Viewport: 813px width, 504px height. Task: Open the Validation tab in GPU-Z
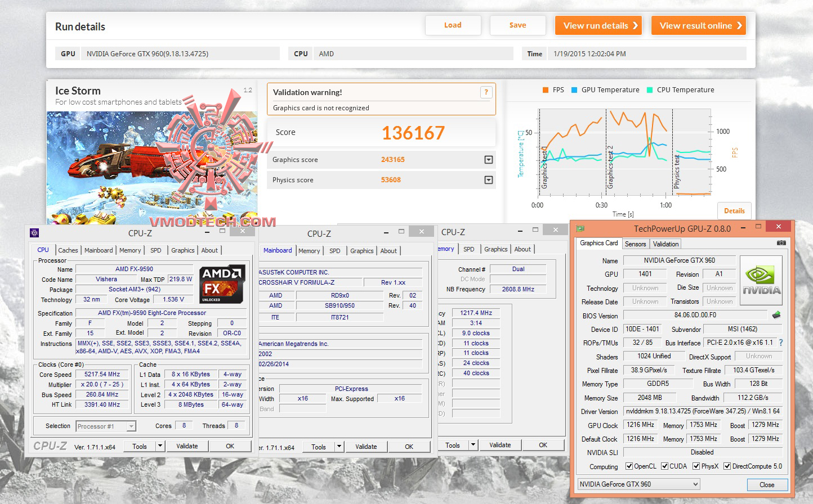tap(666, 244)
